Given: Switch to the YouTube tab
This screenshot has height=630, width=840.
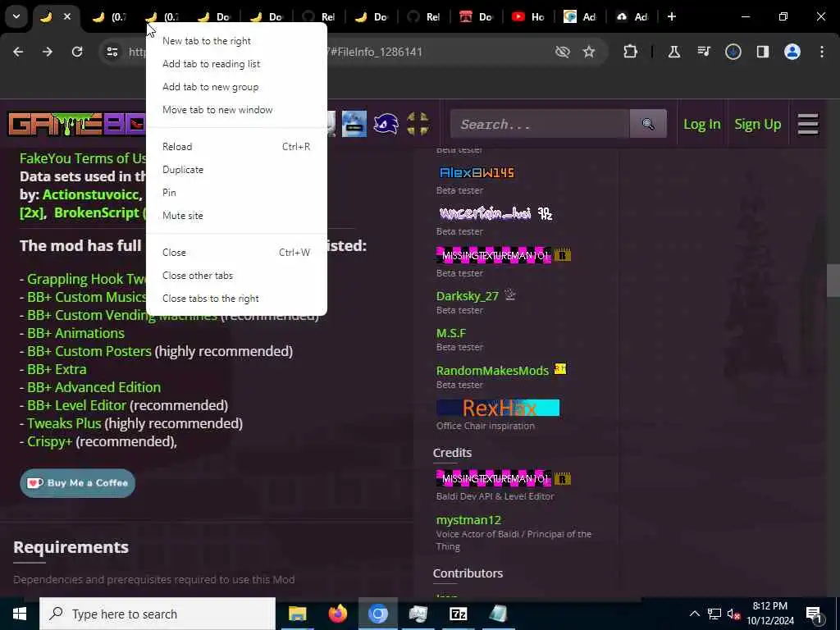Looking at the screenshot, I should tap(527, 16).
